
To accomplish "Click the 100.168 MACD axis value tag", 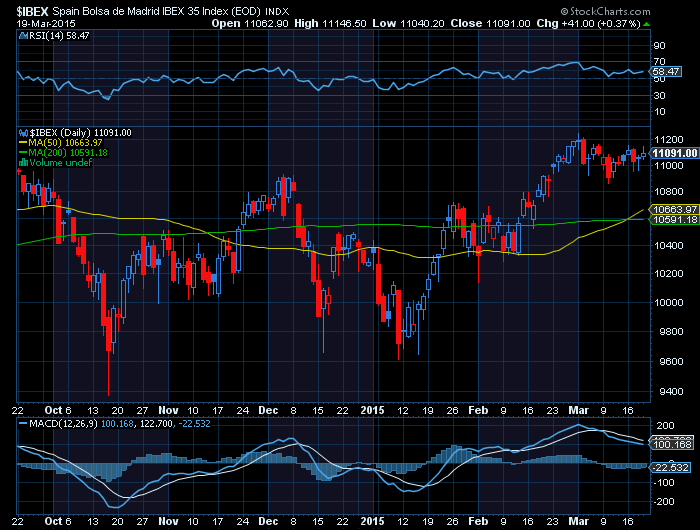I will click(672, 445).
